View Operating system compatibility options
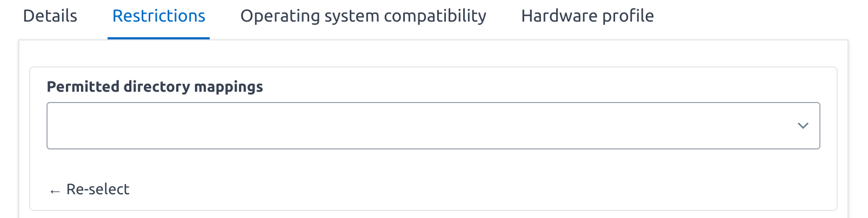Image resolution: width=868 pixels, height=218 pixels. pyautogui.click(x=363, y=16)
